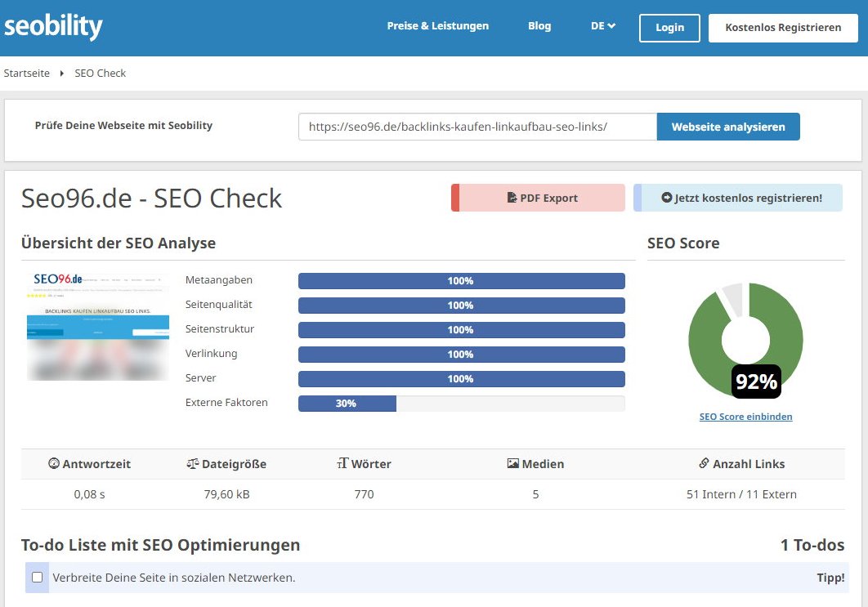The image size is (868, 607).
Task: Open the Seo96.de page preview thumbnail
Action: click(x=96, y=327)
